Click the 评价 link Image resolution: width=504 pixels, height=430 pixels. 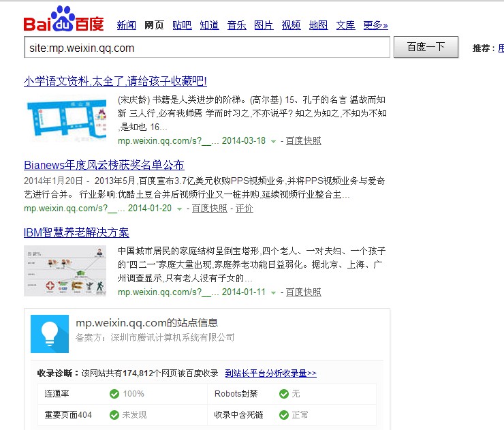click(245, 209)
